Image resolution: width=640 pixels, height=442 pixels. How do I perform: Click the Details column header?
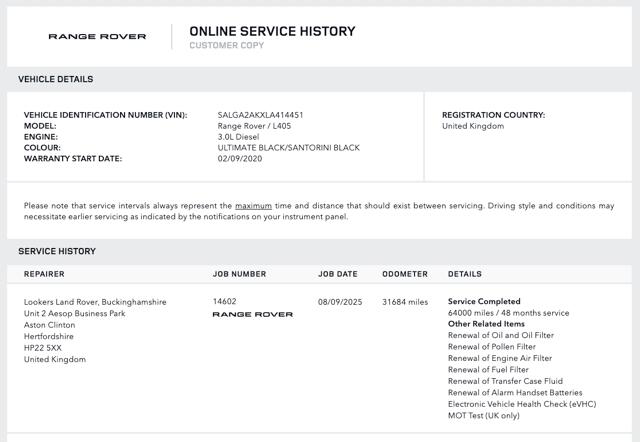tap(465, 274)
